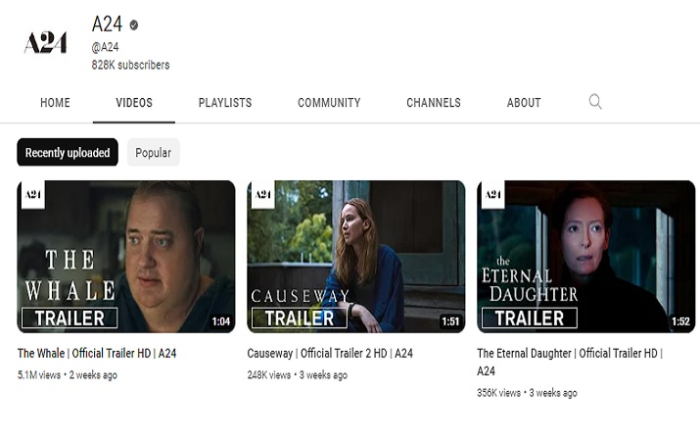700x441 pixels.
Task: Click the A24 channel avatar logo
Action: (x=45, y=42)
